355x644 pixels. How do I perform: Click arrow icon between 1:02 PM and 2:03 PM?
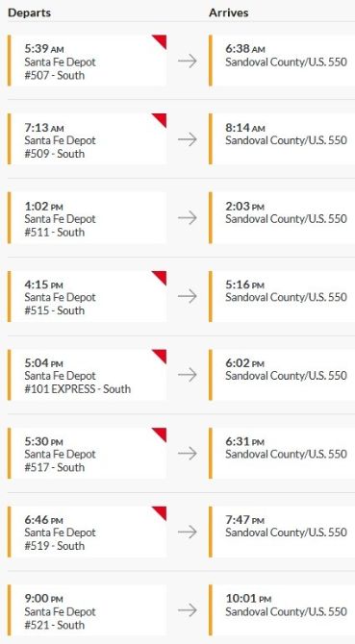(x=188, y=217)
